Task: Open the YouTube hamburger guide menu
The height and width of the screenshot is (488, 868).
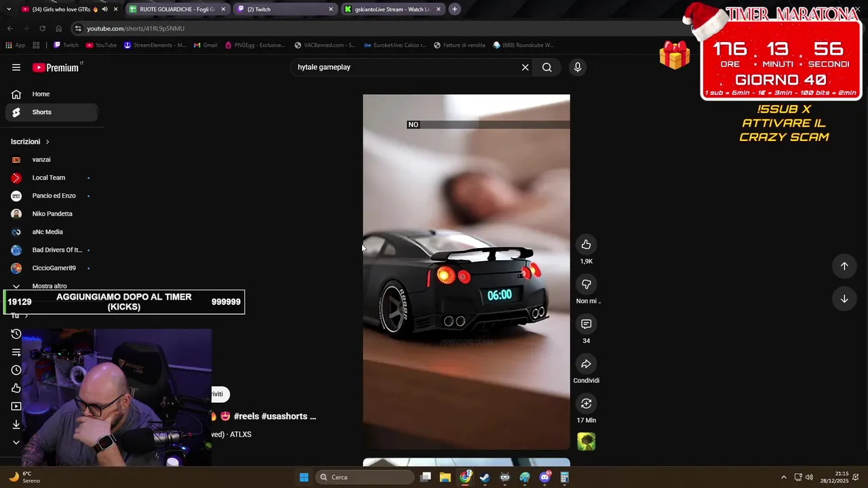Action: pos(16,67)
